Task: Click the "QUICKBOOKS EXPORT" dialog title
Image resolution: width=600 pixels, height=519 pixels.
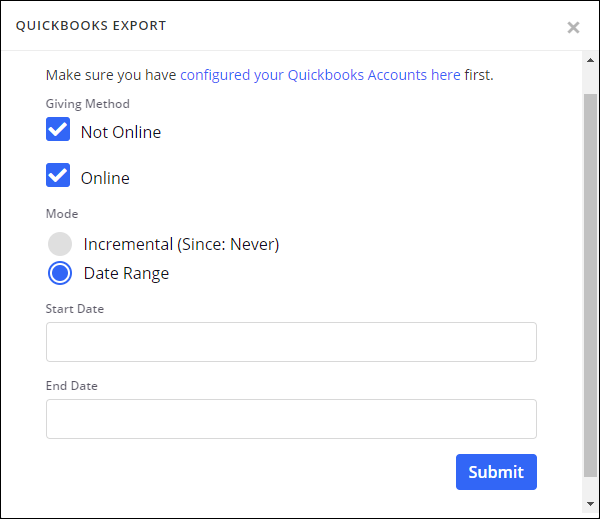Action: click(x=91, y=25)
